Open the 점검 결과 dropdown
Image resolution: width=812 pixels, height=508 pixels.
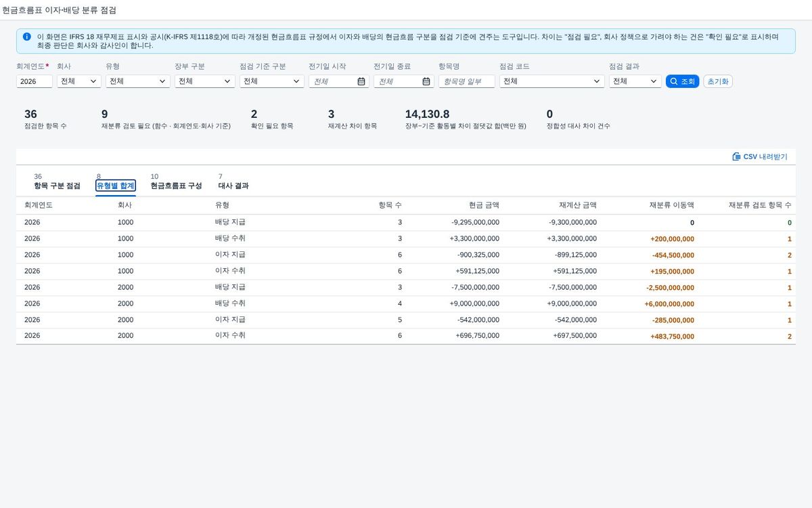click(x=635, y=81)
